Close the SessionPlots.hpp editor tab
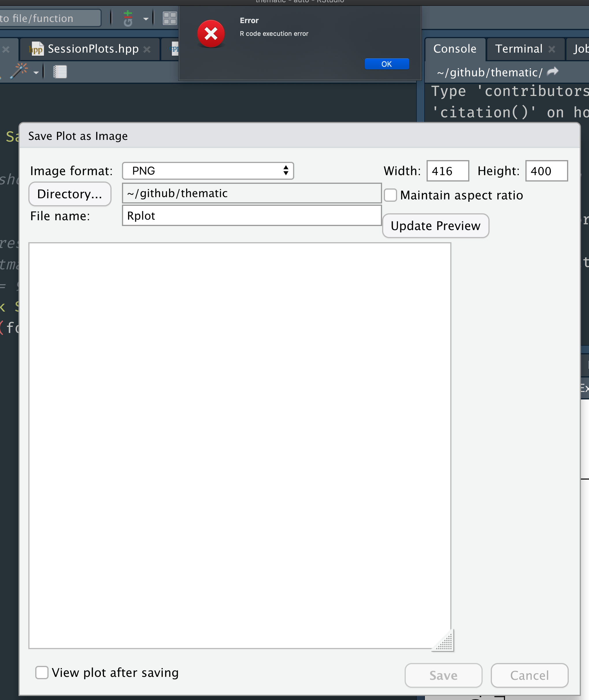Image resolution: width=589 pixels, height=700 pixels. pyautogui.click(x=147, y=49)
